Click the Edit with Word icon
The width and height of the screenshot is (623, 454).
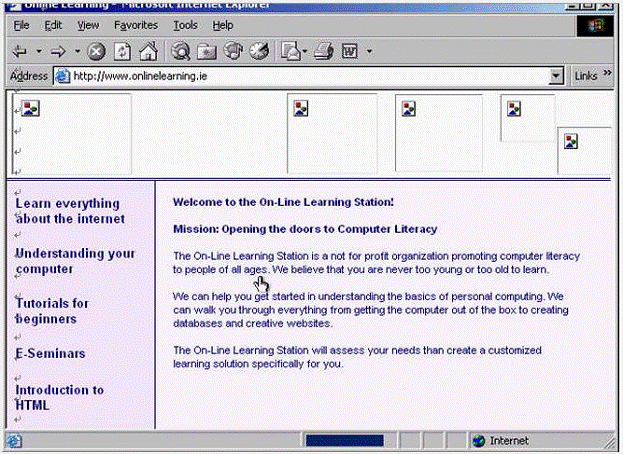coord(350,50)
